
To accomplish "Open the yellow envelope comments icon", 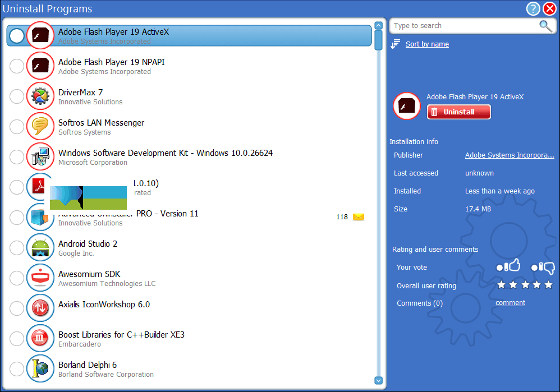I will pos(359,217).
